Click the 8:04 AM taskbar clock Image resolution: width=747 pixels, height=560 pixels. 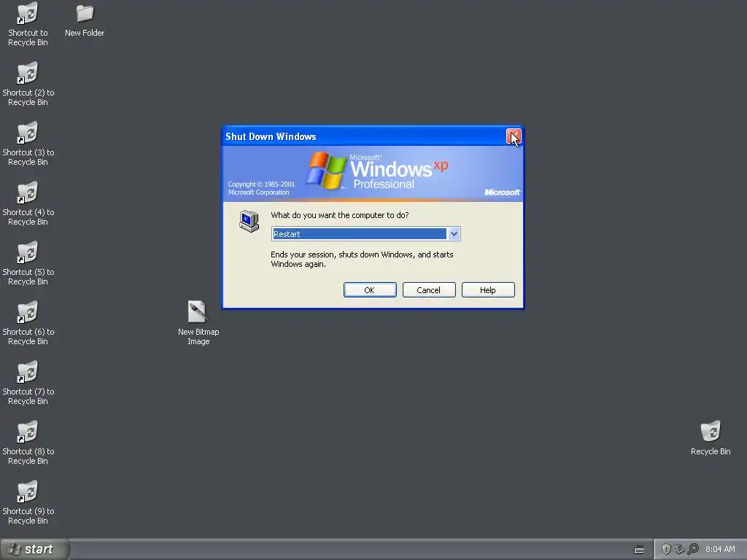tap(720, 549)
